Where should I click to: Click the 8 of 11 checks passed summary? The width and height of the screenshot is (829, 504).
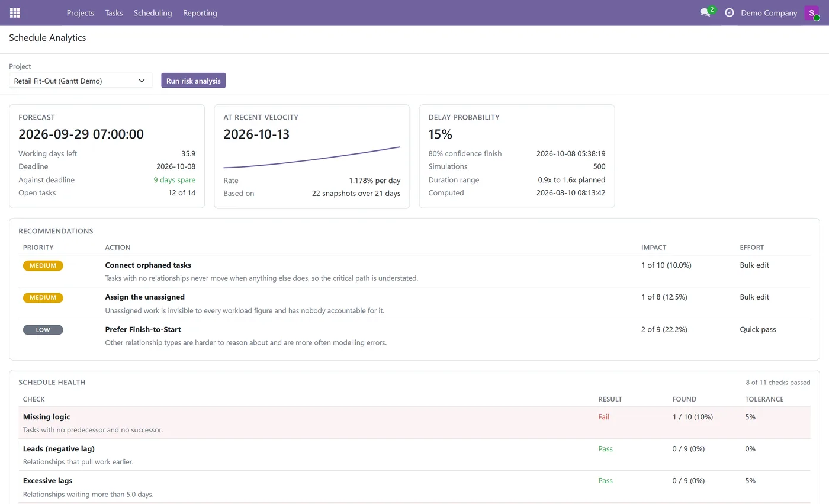(778, 383)
